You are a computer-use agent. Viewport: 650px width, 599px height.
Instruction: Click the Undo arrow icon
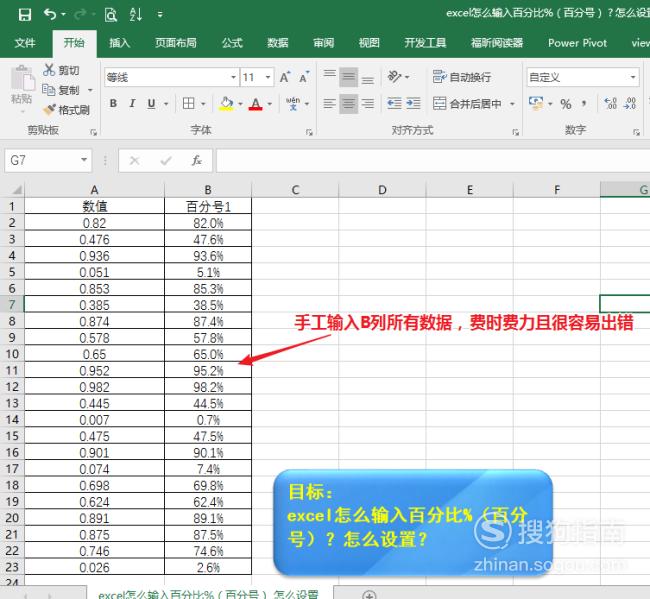click(50, 15)
